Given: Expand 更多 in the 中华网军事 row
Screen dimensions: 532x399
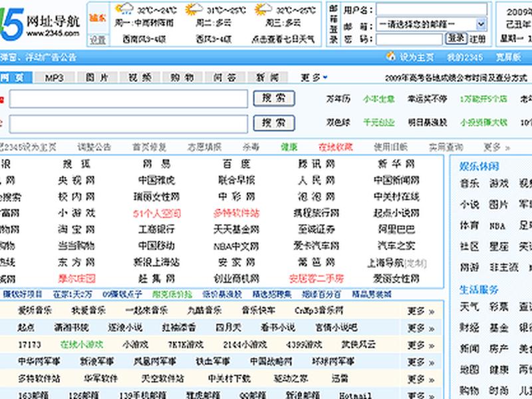Looking at the screenshot, I should pos(421,362).
